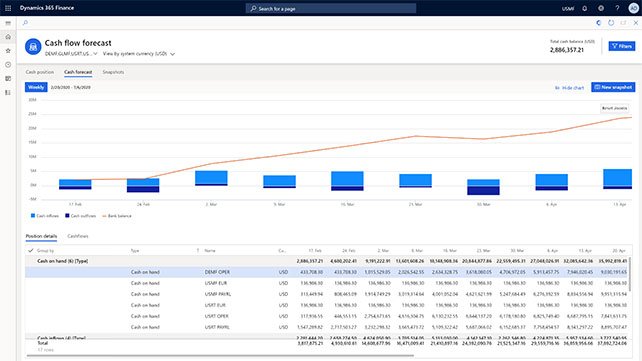
Task: Click the 20 Apr column header in grid
Action: coord(619,250)
